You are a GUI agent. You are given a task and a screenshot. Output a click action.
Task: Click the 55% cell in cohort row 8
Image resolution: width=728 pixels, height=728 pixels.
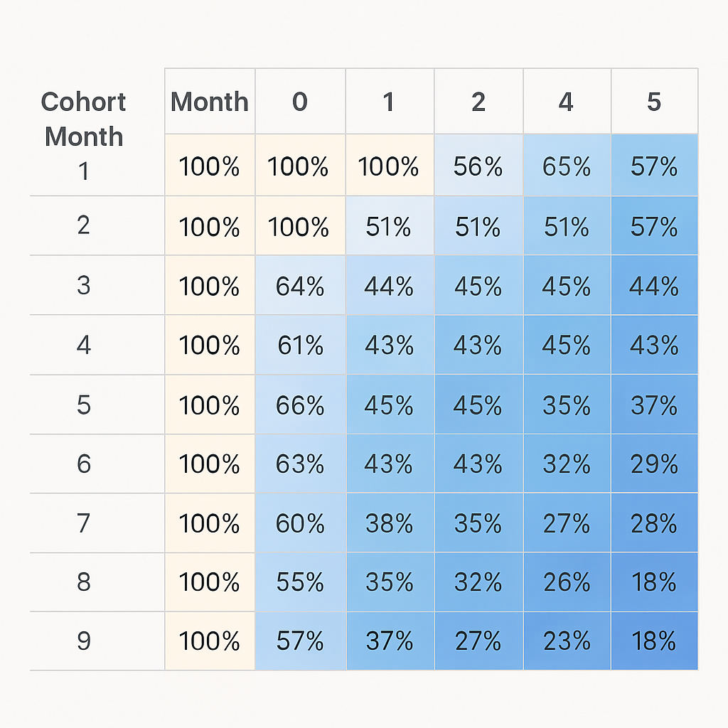point(300,582)
